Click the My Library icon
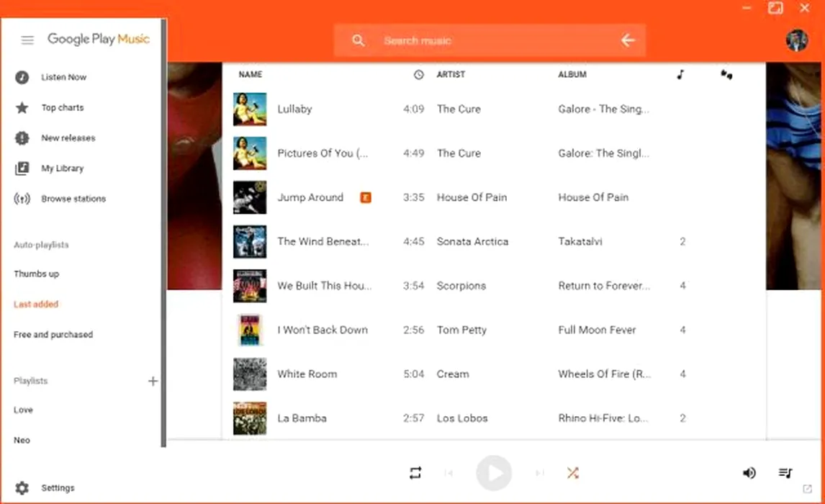This screenshot has width=825, height=504. click(x=22, y=168)
